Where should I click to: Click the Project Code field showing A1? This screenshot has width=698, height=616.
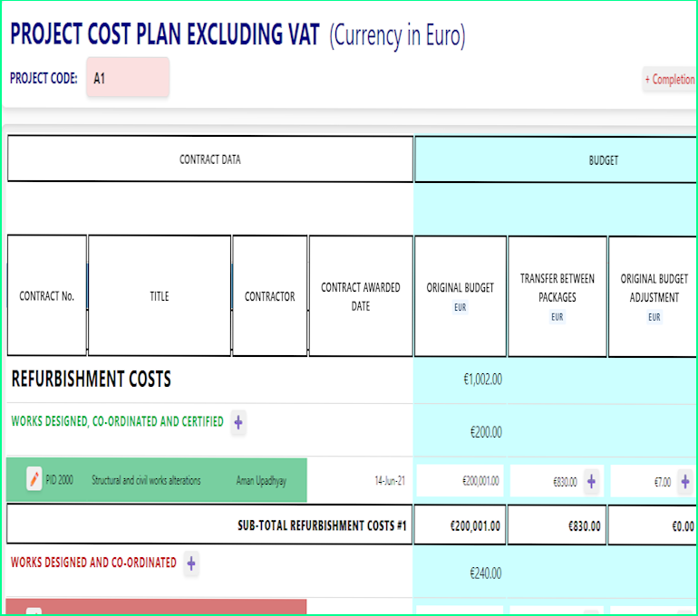[x=127, y=78]
